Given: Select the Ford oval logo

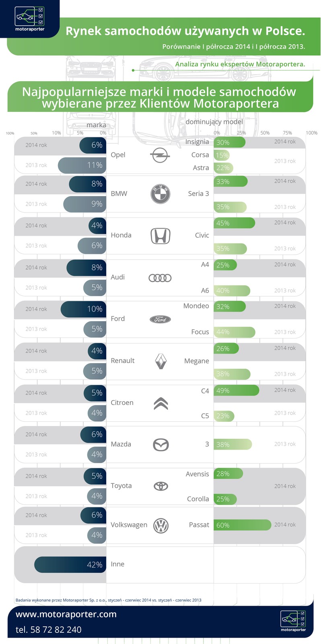Looking at the screenshot, I should 160,319.
